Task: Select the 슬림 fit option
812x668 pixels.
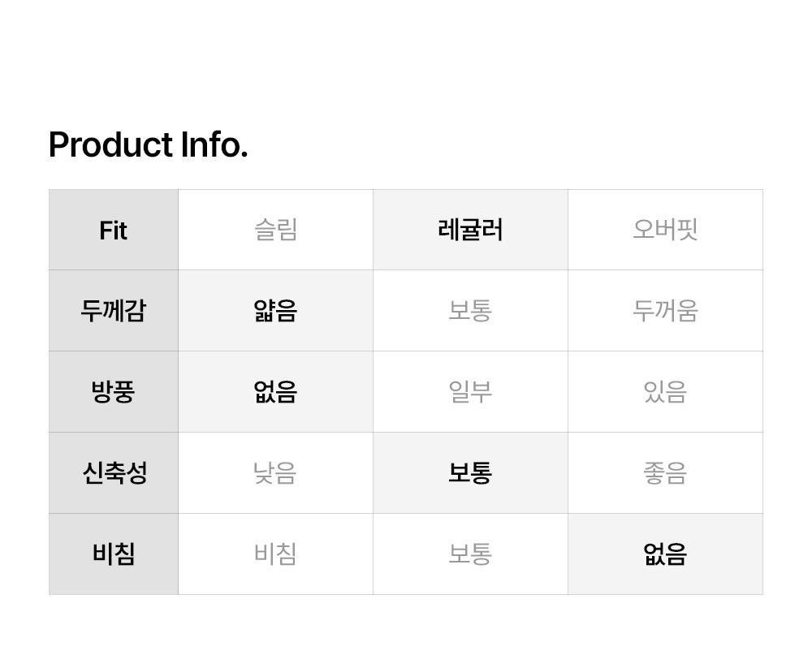Action: click(275, 231)
